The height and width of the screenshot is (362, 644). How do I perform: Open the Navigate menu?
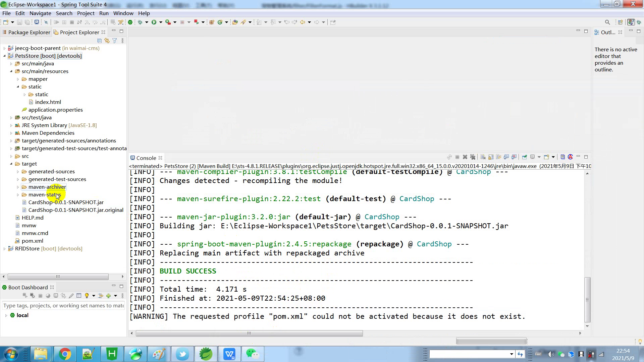tap(40, 13)
